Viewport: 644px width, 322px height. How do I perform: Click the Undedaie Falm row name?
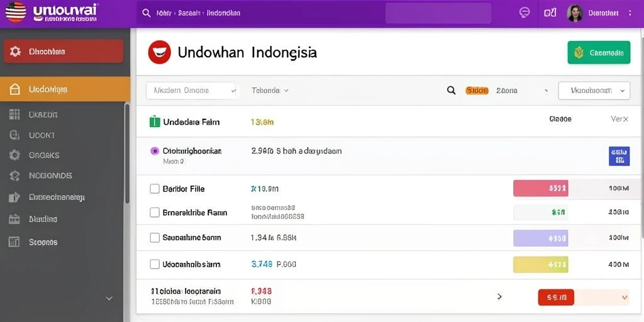pyautogui.click(x=191, y=122)
